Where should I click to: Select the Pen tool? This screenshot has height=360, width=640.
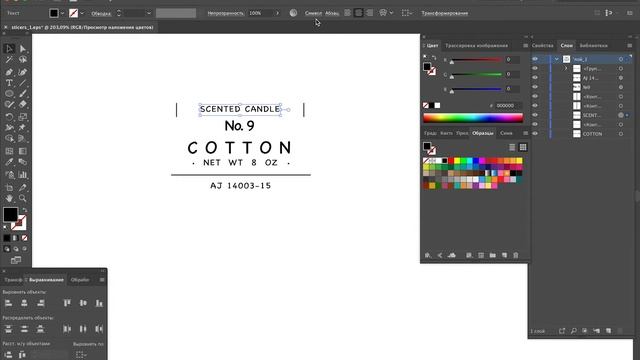point(9,72)
